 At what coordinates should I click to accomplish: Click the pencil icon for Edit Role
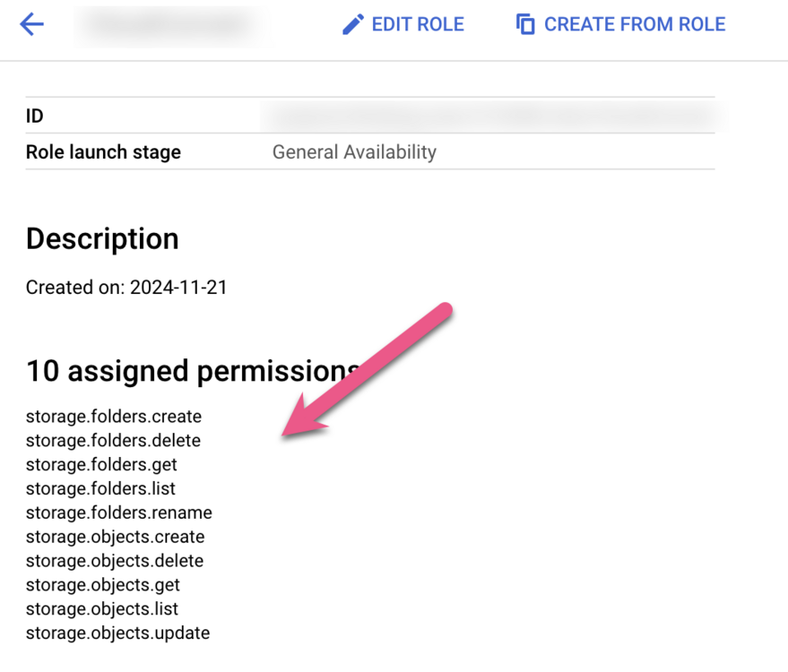pos(353,24)
